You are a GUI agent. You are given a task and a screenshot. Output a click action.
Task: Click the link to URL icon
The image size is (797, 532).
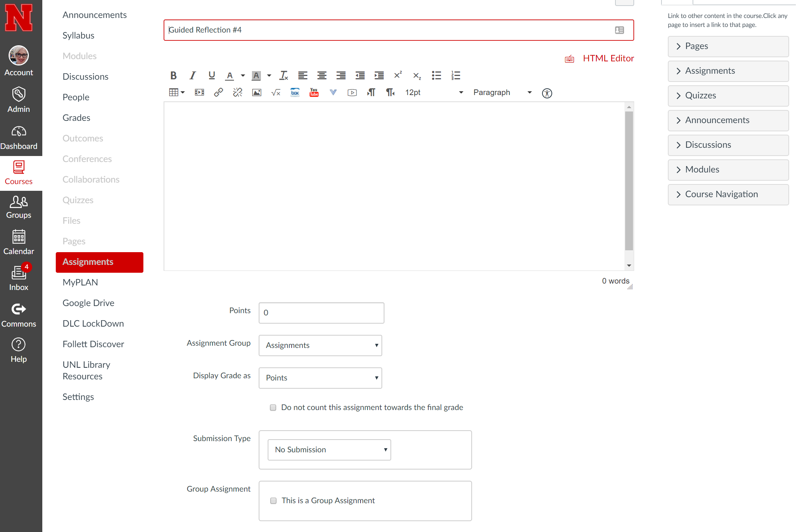(x=218, y=92)
